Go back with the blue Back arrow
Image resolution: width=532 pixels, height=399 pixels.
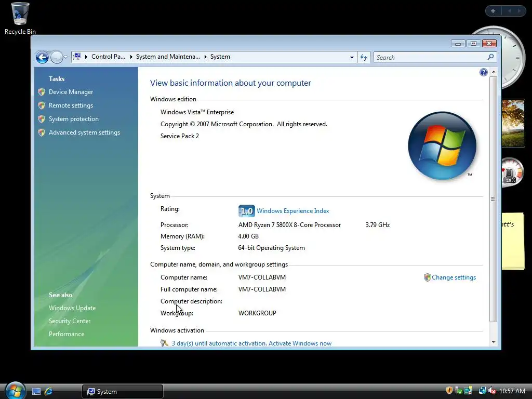click(42, 57)
